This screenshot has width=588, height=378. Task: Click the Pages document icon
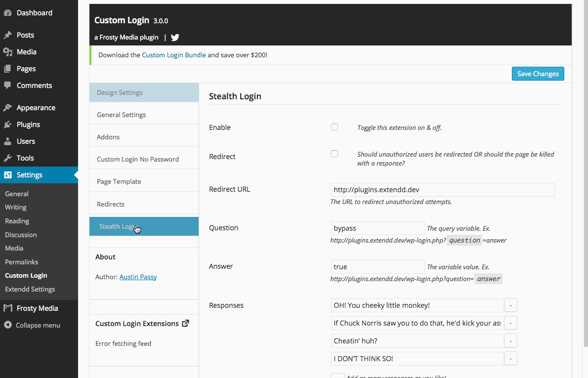pos(7,69)
